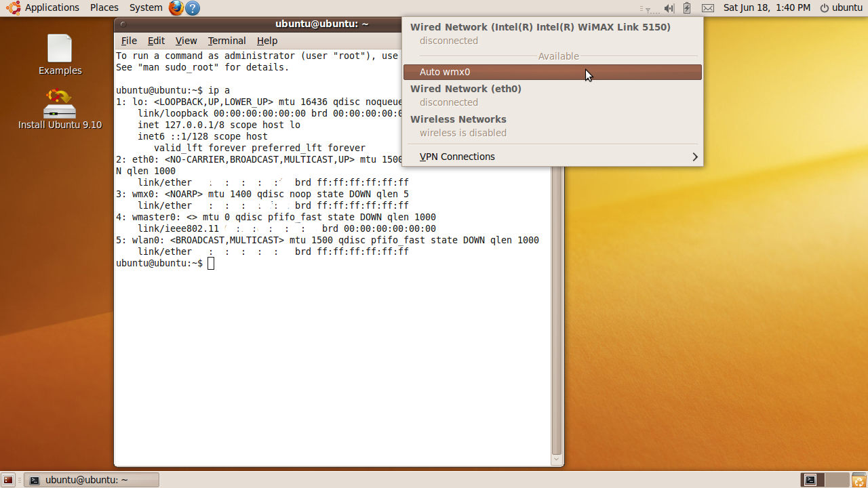Switch to the second workspace
This screenshot has width=868, height=488.
837,480
